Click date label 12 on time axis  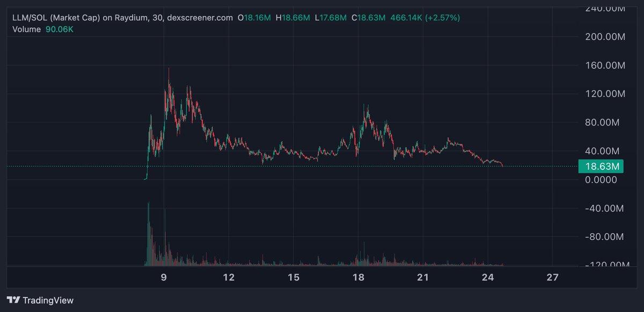[x=229, y=278]
